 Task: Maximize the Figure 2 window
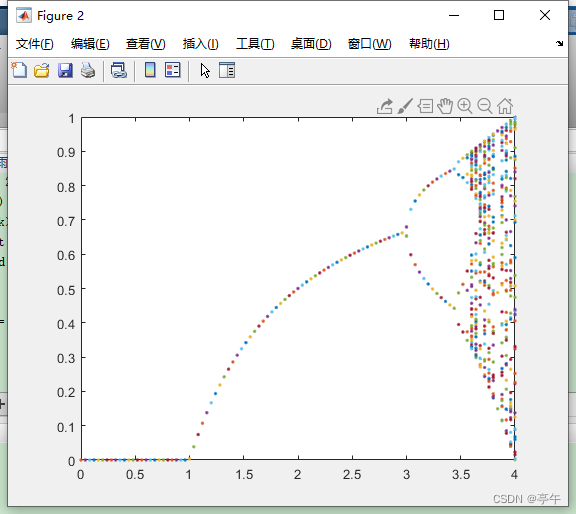(x=499, y=15)
